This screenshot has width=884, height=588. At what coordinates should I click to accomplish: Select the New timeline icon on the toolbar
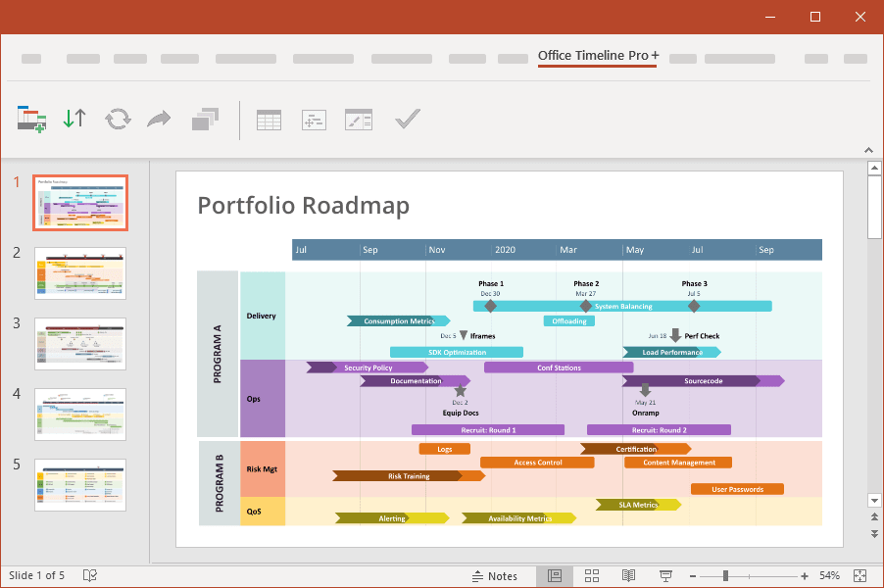[x=30, y=119]
